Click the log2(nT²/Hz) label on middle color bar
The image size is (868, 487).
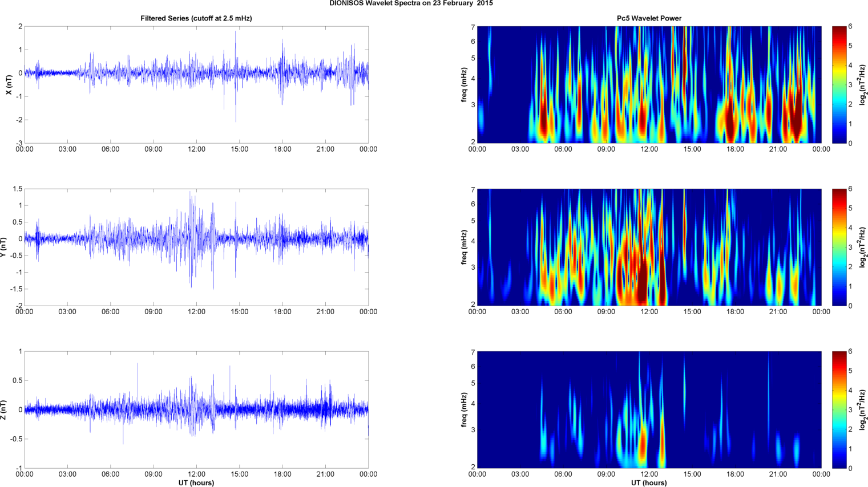[863, 247]
